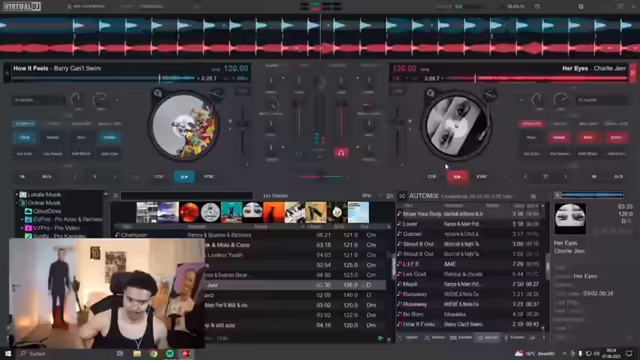Switch to the Sidelist panel tab
The image size is (640, 360).
[408, 338]
